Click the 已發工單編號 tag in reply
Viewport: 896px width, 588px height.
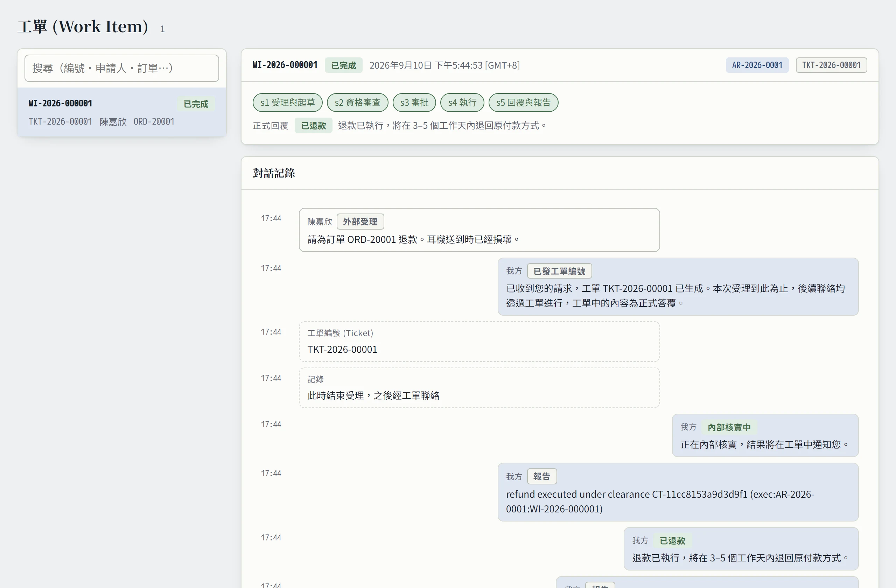point(559,271)
